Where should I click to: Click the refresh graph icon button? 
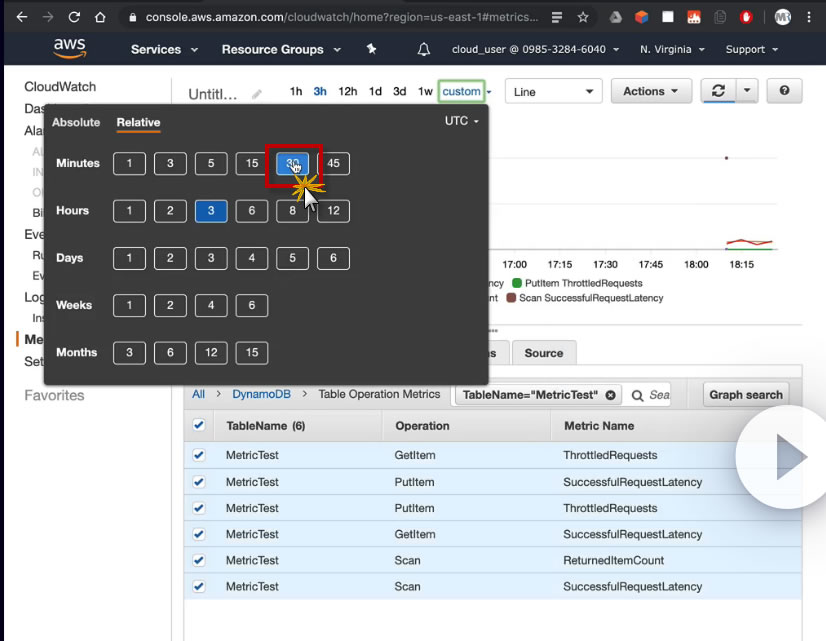point(717,91)
